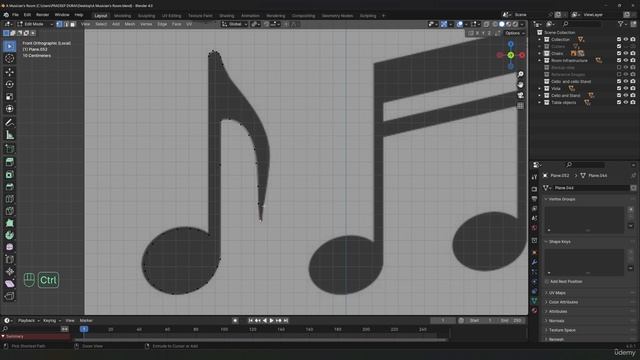Select the Smooth tool
Screen dimensions: 640x360
pyautogui.click(x=9, y=247)
